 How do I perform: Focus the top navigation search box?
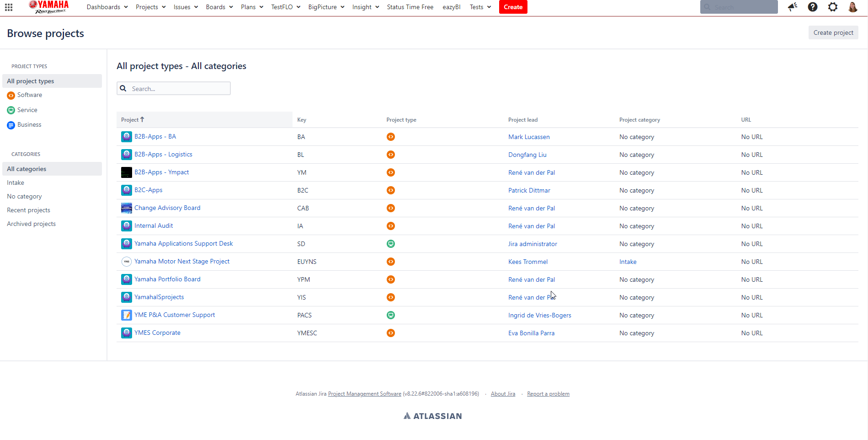point(739,7)
